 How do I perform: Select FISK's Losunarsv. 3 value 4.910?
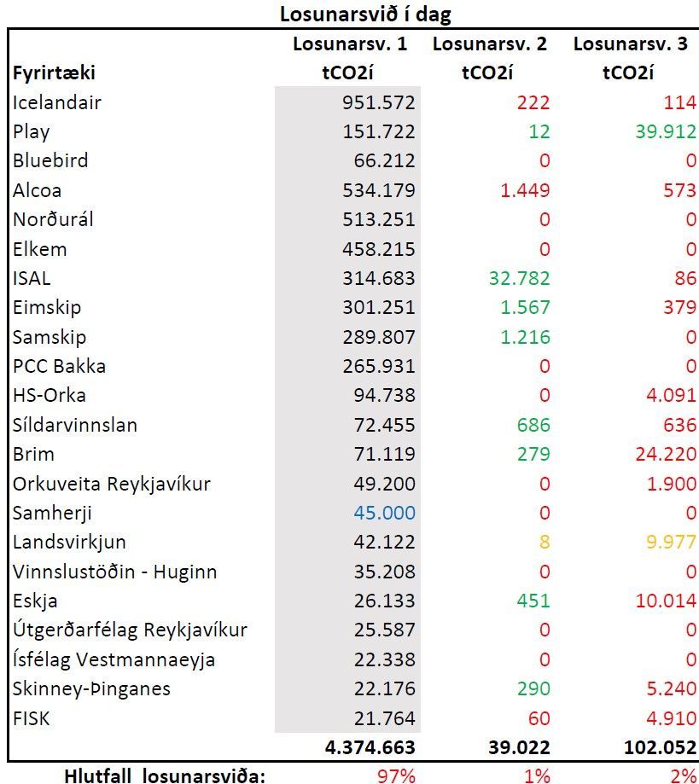672,718
